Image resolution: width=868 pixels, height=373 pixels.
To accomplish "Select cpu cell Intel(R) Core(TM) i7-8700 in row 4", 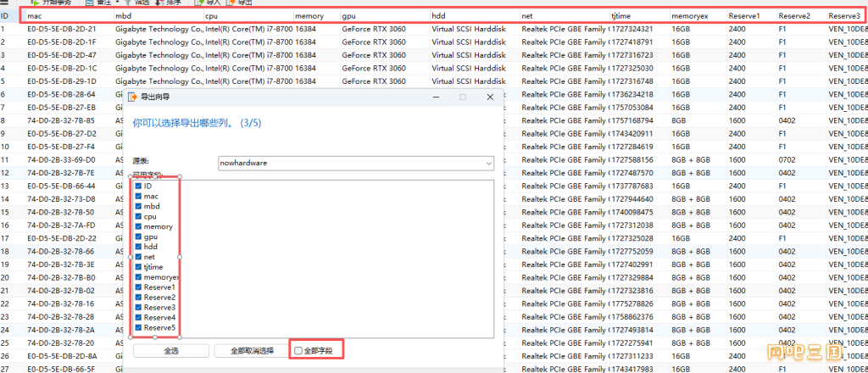I will coord(248,68).
